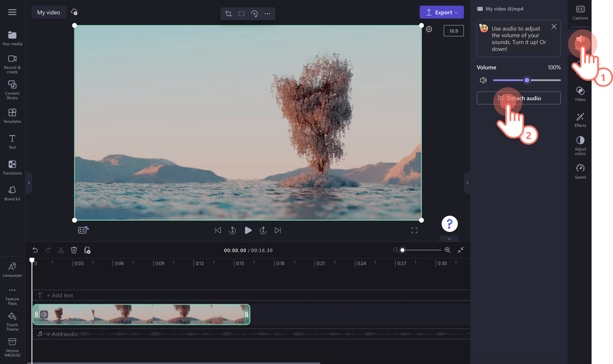The height and width of the screenshot is (364, 613).
Task: Click the rotate icon in preview toolbar
Action: [254, 14]
